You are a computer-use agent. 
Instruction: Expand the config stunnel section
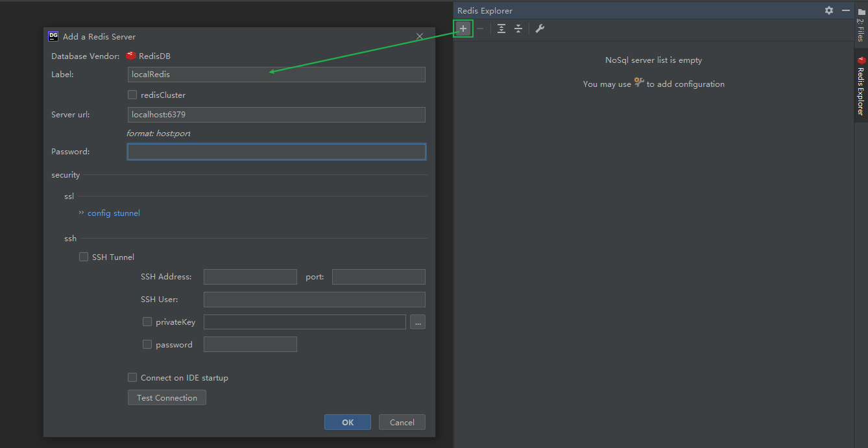point(109,213)
